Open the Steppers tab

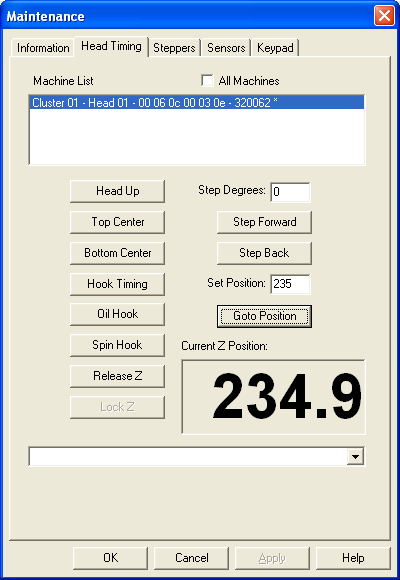pos(174,48)
